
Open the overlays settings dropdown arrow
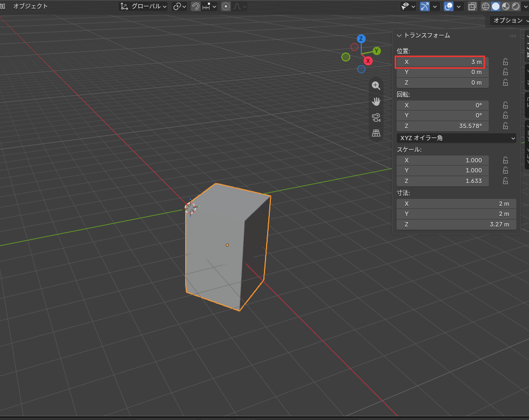459,6
